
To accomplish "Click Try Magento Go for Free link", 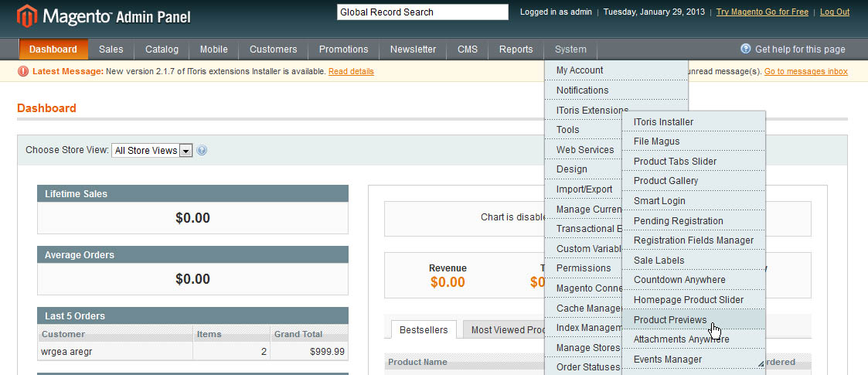I will pos(761,12).
